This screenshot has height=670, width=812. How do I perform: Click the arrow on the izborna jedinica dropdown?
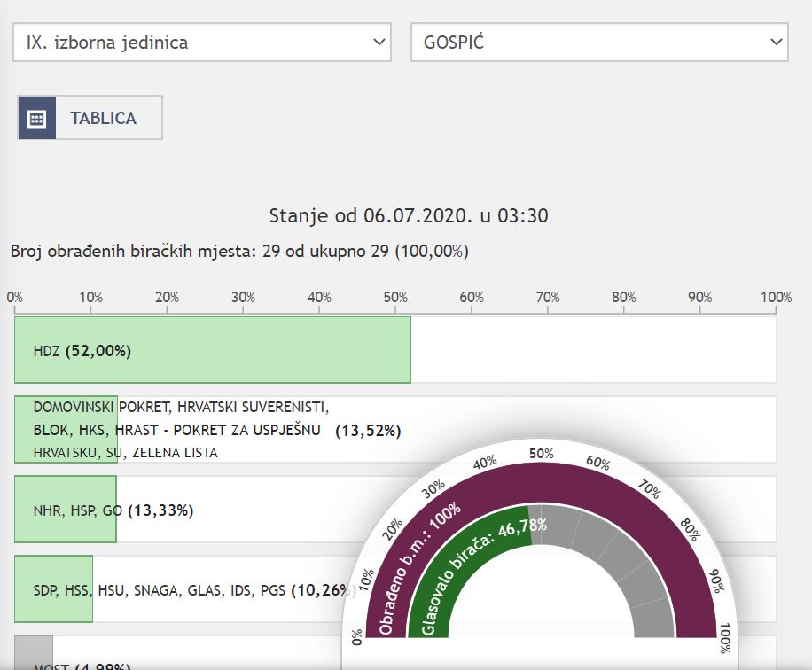coord(379,43)
